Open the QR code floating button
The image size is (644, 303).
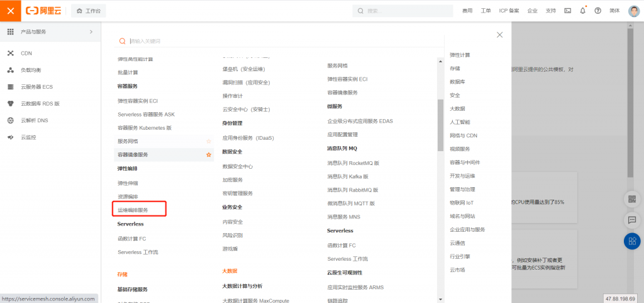tap(632, 200)
